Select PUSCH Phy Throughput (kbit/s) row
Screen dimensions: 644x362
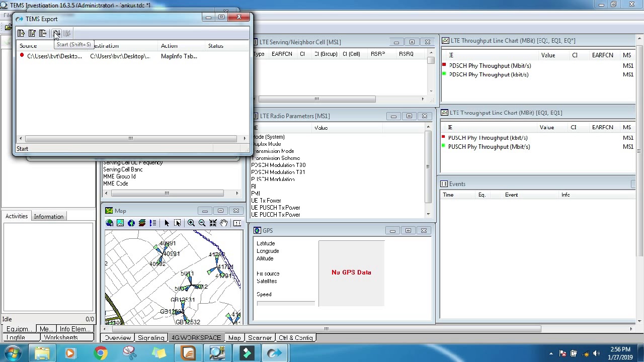click(488, 138)
